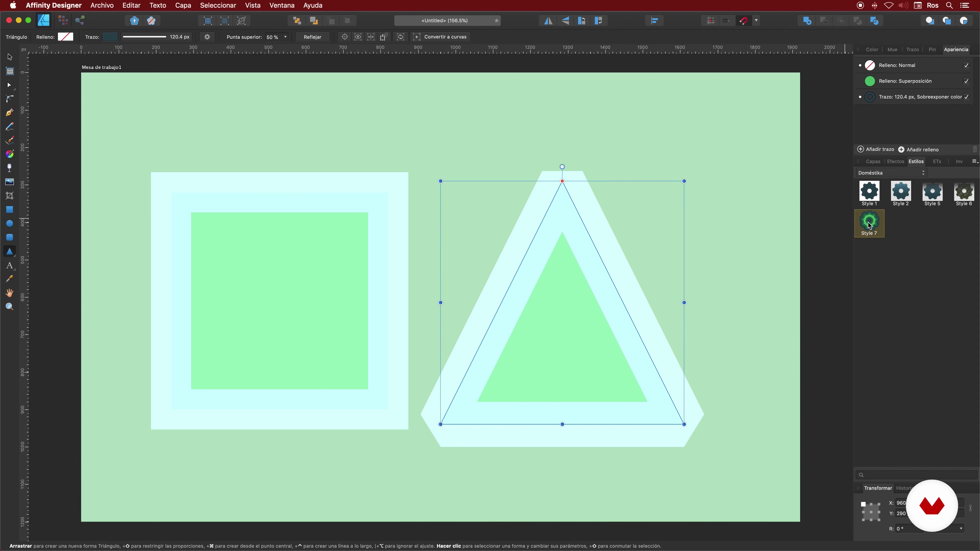Select the Pen tool
The height and width of the screenshot is (551, 980).
pyautogui.click(x=9, y=113)
